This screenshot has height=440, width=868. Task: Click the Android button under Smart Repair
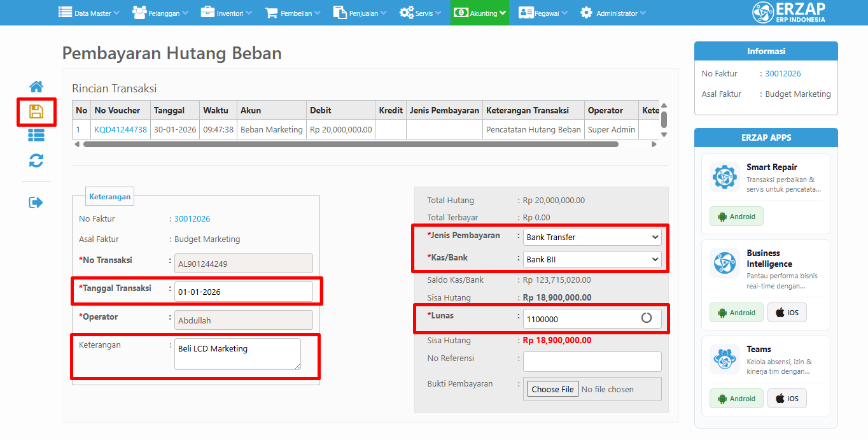tap(736, 216)
